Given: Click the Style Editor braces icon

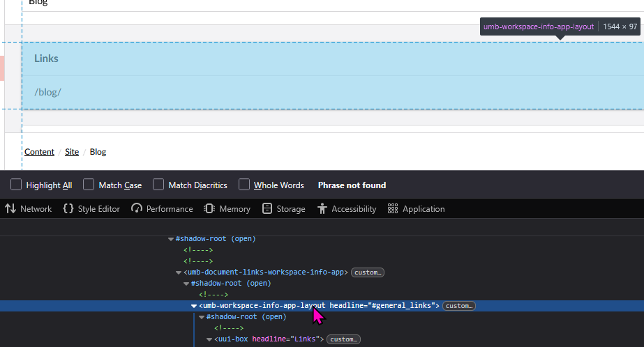Looking at the screenshot, I should (x=68, y=209).
